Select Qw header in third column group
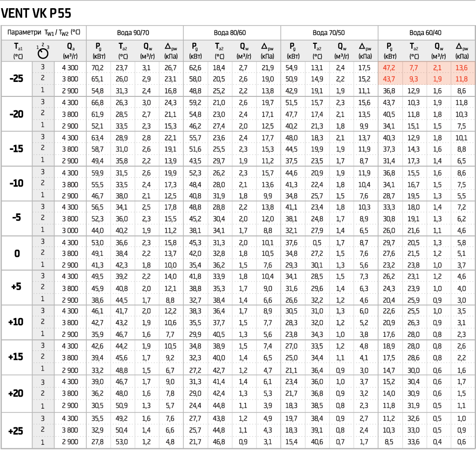Image resolution: width=476 pixels, height=453 pixels. 341,50
